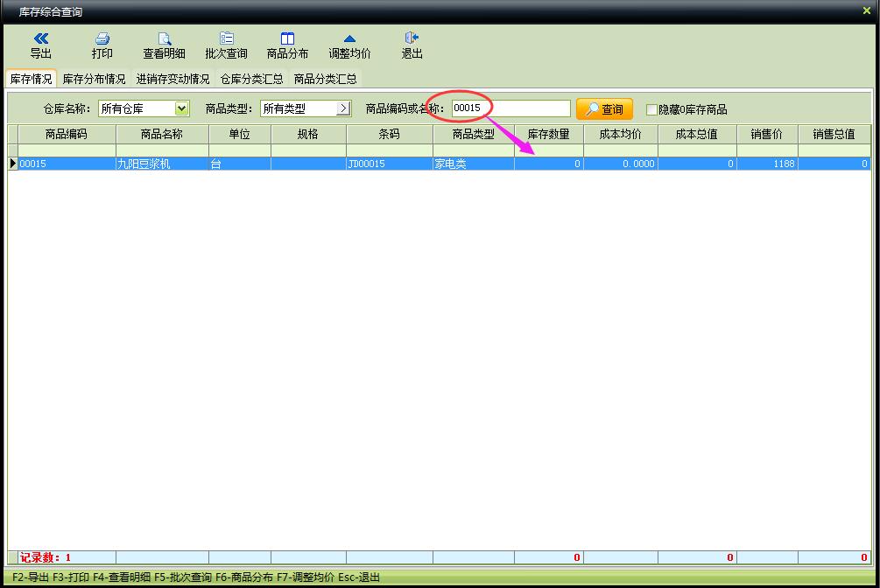This screenshot has height=588, width=880.
Task: Click the 成本总值 column header
Action: [696, 134]
